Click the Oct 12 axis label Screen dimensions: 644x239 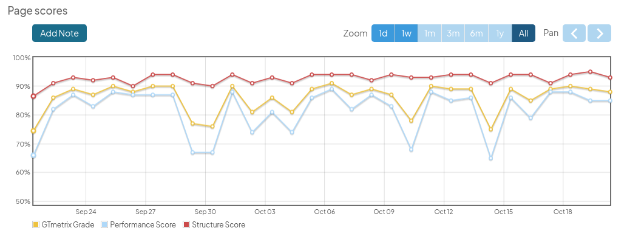(x=444, y=212)
